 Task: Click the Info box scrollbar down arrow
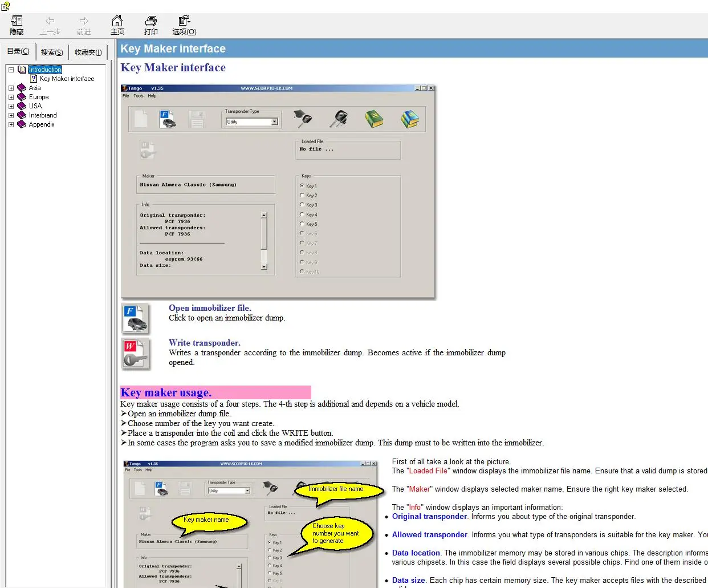point(264,266)
